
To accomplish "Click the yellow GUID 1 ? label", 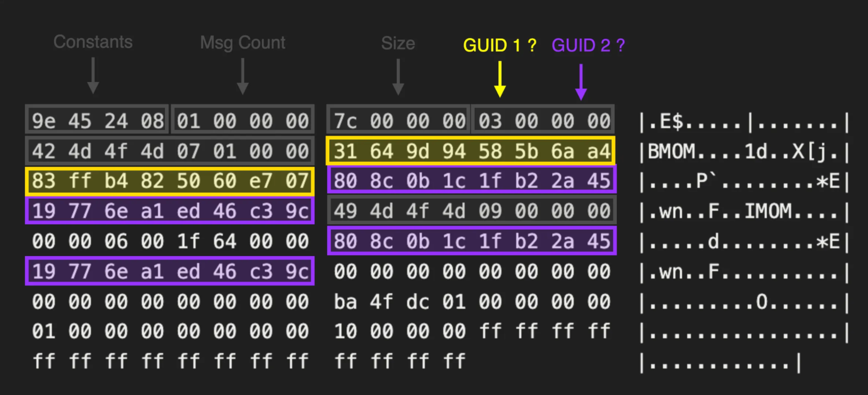I will click(500, 45).
